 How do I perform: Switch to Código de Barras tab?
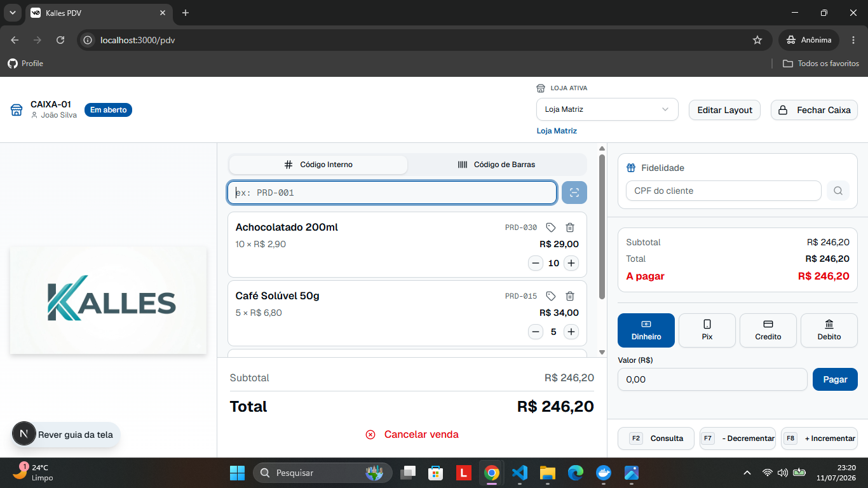(x=497, y=165)
